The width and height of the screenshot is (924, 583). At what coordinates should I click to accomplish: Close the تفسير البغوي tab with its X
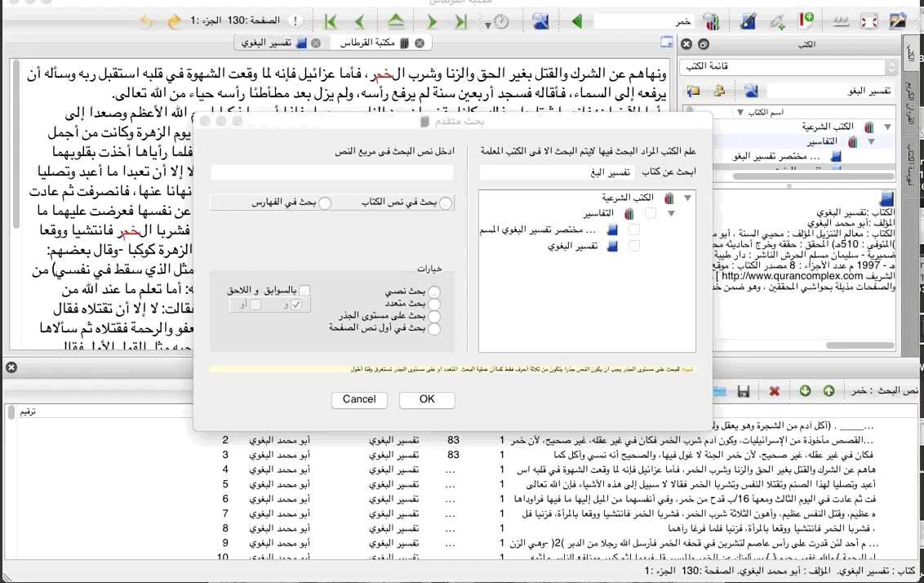pyautogui.click(x=316, y=43)
